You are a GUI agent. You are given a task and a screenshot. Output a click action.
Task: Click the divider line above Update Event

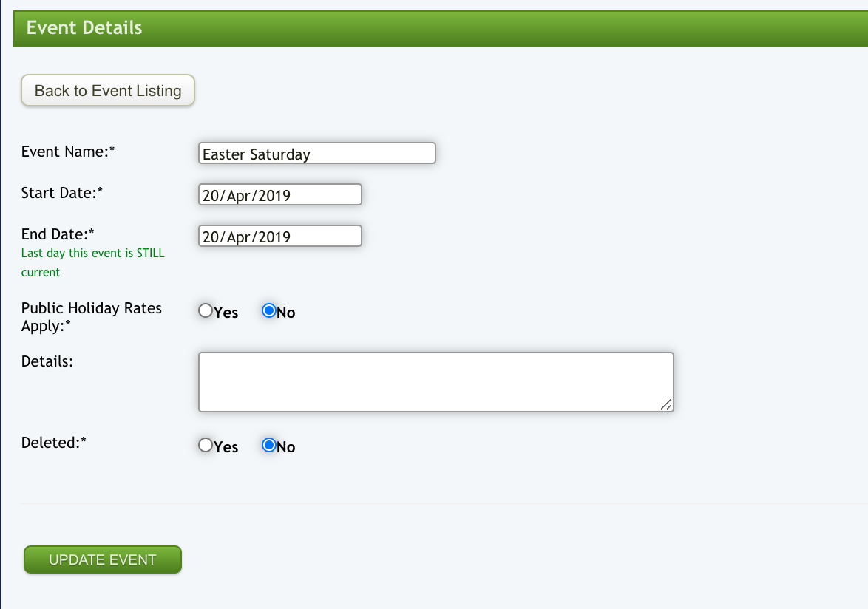pyautogui.click(x=444, y=503)
